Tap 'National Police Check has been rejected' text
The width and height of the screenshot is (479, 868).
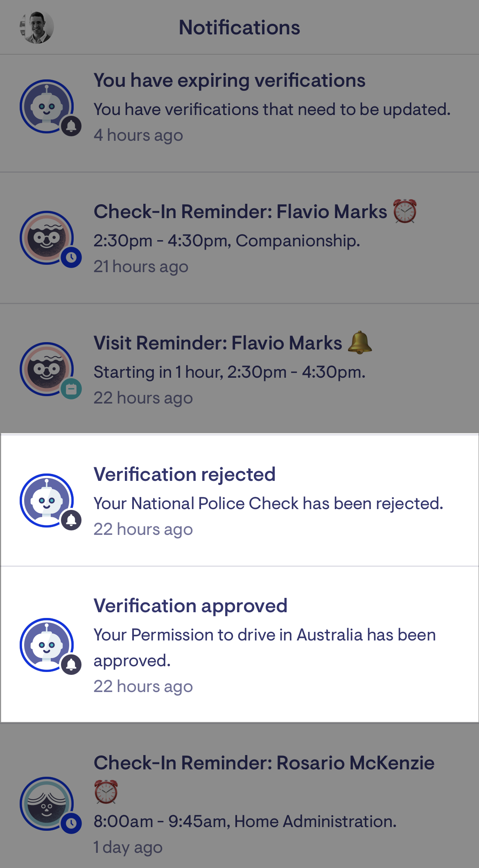(x=268, y=504)
